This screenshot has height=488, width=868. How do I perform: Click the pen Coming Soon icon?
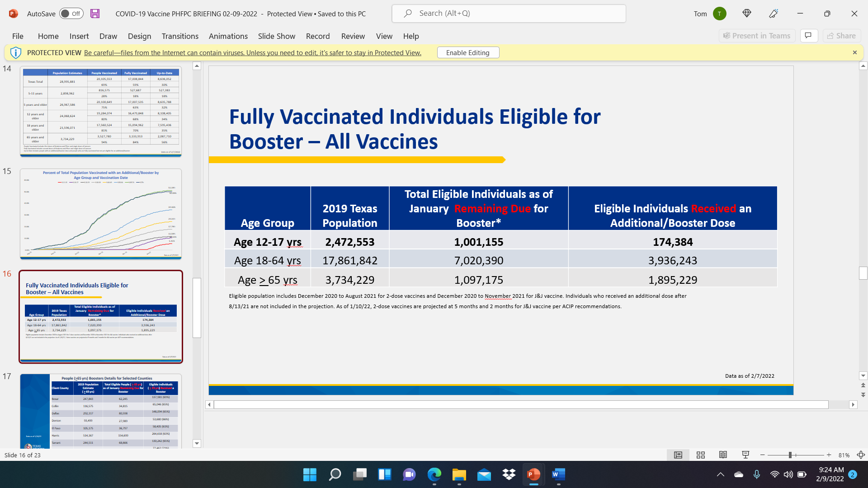774,14
